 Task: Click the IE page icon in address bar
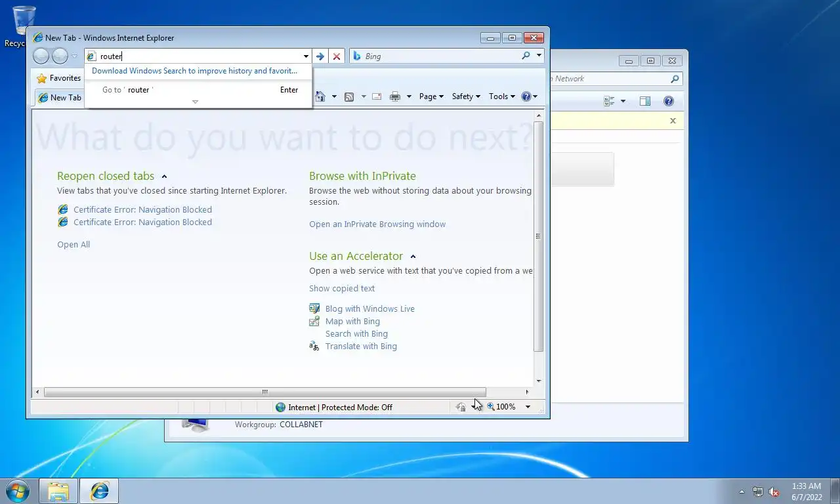(x=92, y=56)
